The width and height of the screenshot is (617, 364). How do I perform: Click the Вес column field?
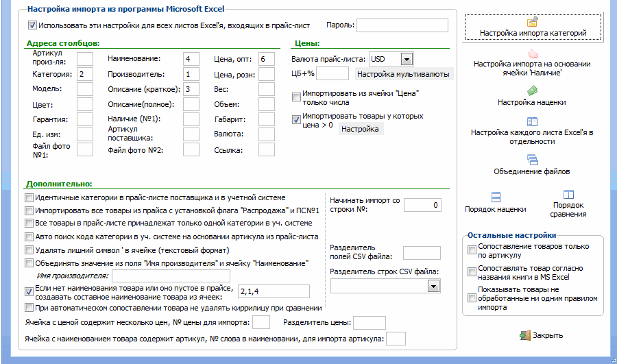267,89
